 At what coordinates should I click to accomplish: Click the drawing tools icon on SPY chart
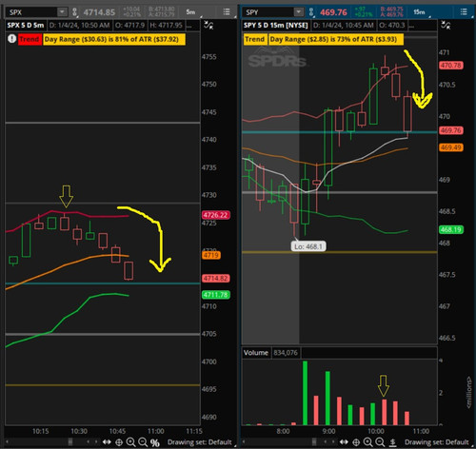pyautogui.click(x=446, y=25)
